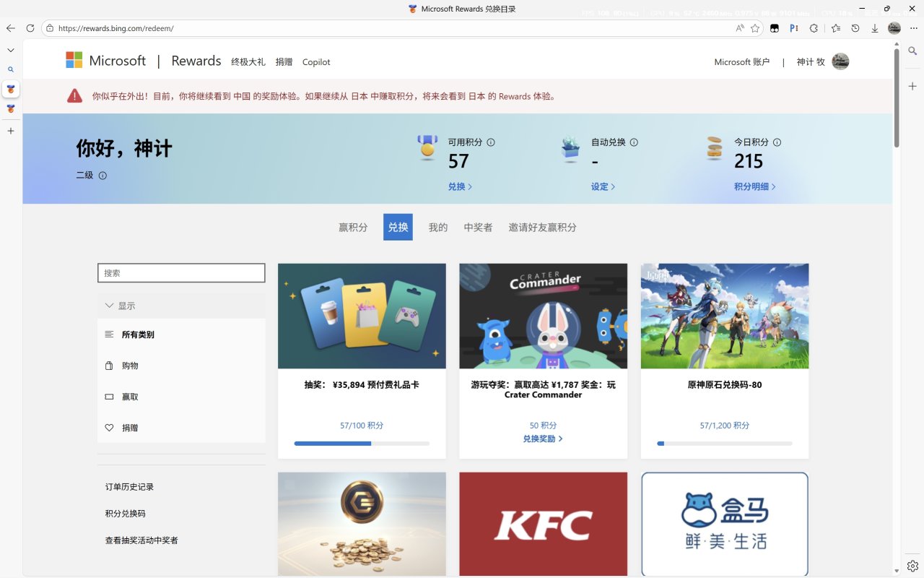Click the page vertical scrollbar
Viewport: 924px width, 578px height.
897,98
